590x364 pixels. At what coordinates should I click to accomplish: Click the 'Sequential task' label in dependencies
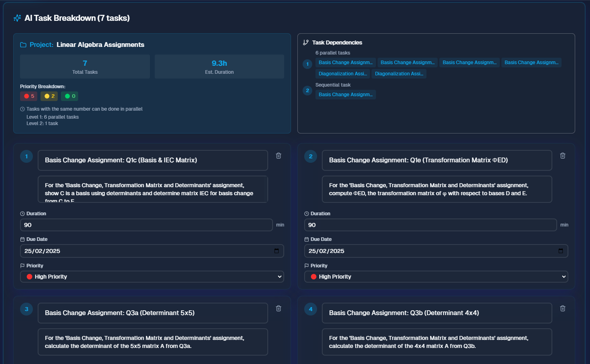pyautogui.click(x=333, y=85)
